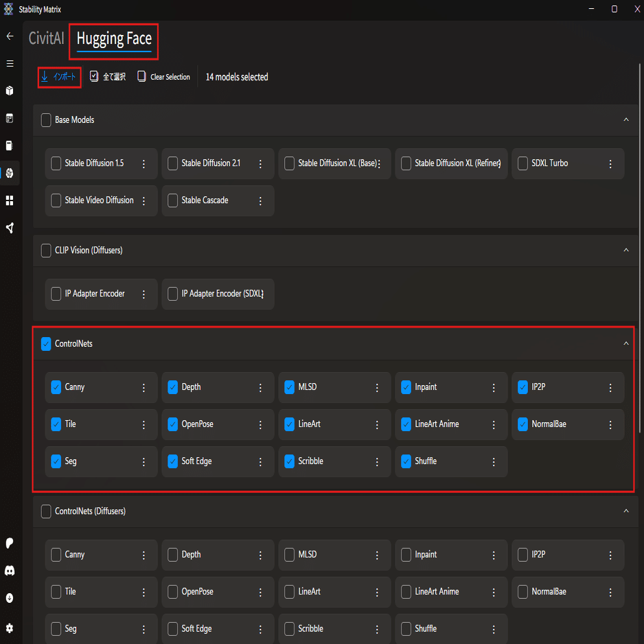
Task: Click the back arrow in the sidebar
Action: click(x=10, y=36)
